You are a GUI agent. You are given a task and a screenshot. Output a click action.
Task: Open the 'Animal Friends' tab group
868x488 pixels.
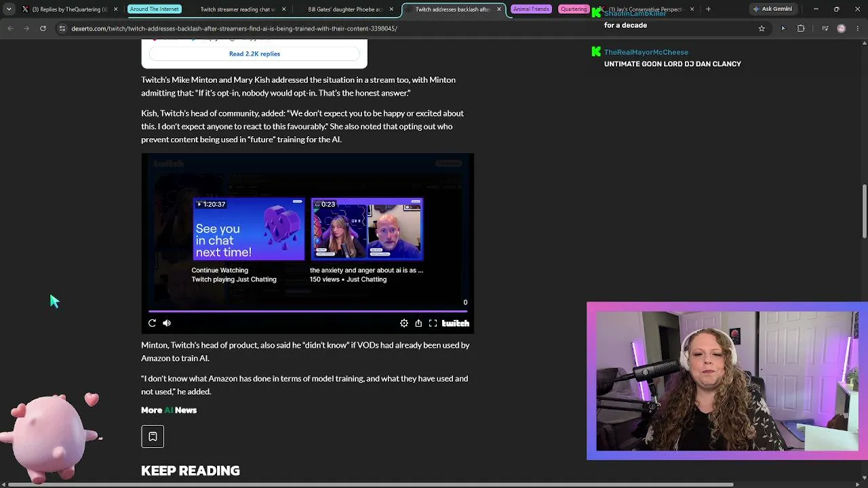531,9
